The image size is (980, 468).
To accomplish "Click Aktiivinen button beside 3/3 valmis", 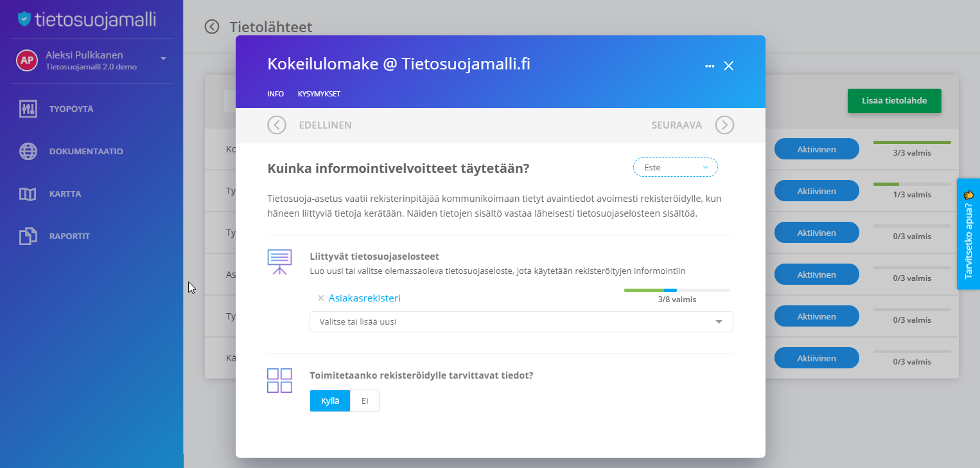I will click(816, 149).
